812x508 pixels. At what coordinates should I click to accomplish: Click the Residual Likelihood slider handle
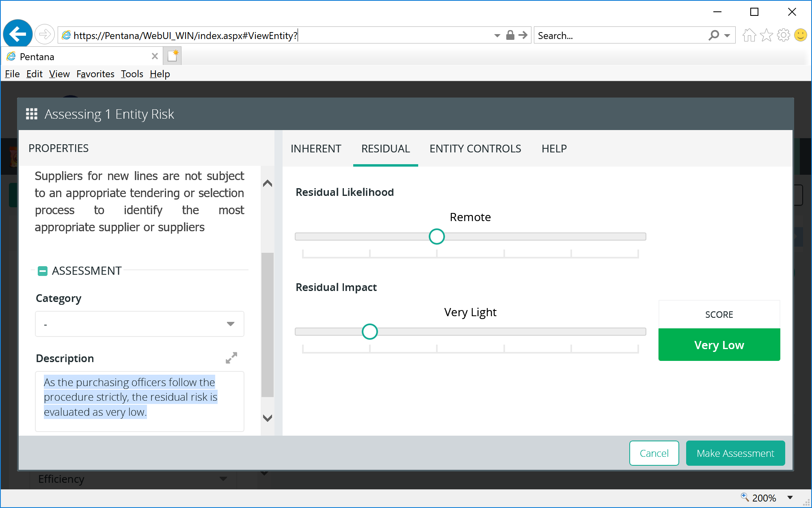click(436, 237)
